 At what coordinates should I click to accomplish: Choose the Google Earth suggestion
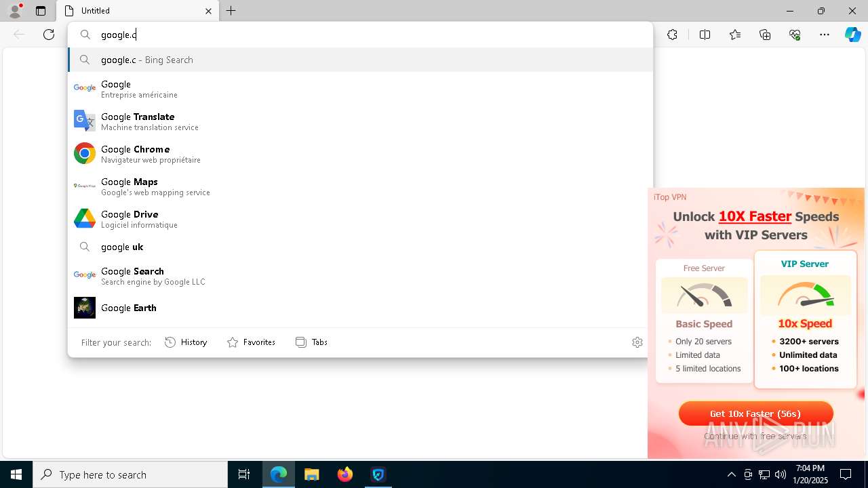point(360,308)
